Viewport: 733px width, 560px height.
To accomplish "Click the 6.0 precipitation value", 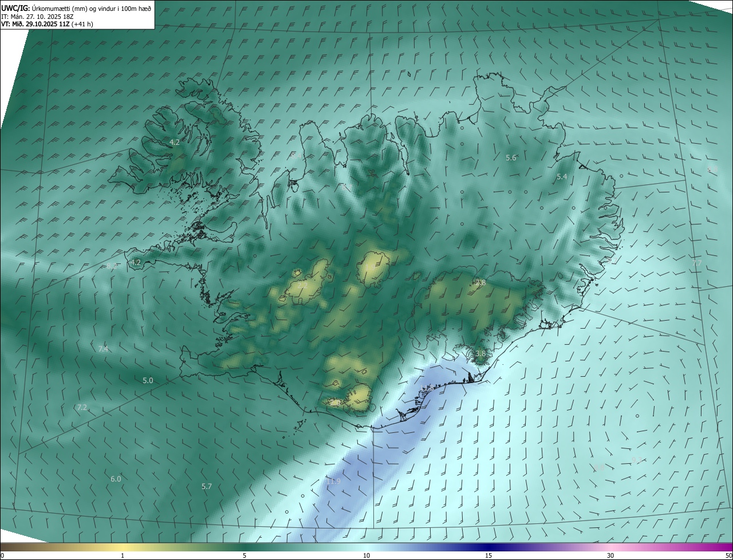I will [x=116, y=479].
